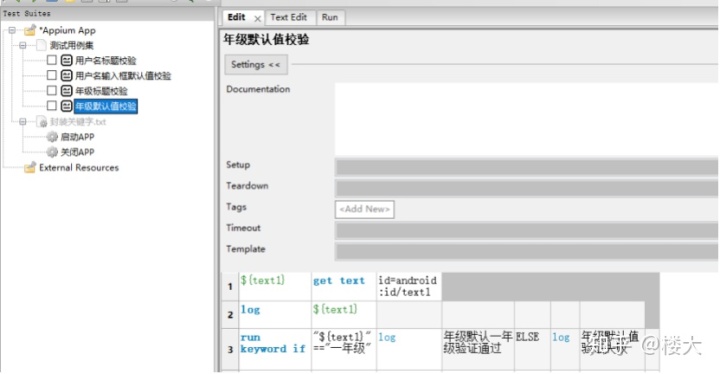
Task: Collapse settings with Settings << button
Action: point(256,65)
